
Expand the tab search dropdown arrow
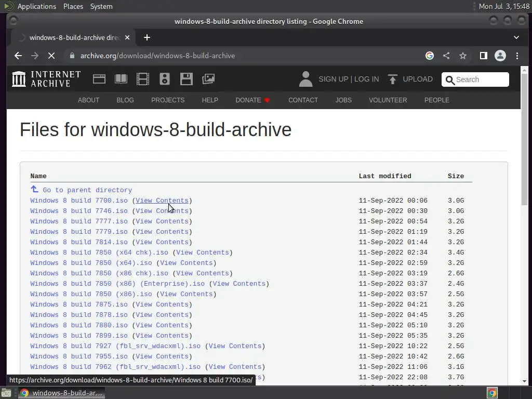516,37
